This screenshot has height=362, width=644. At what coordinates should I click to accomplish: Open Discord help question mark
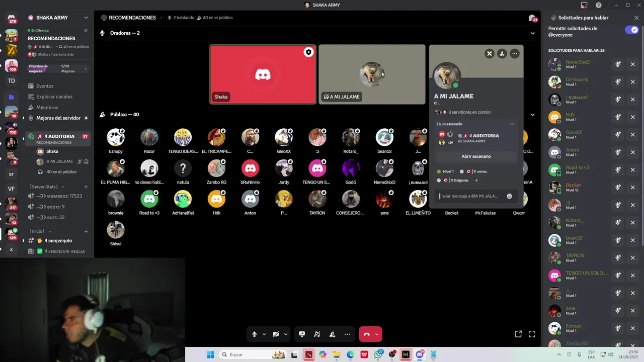(x=598, y=5)
